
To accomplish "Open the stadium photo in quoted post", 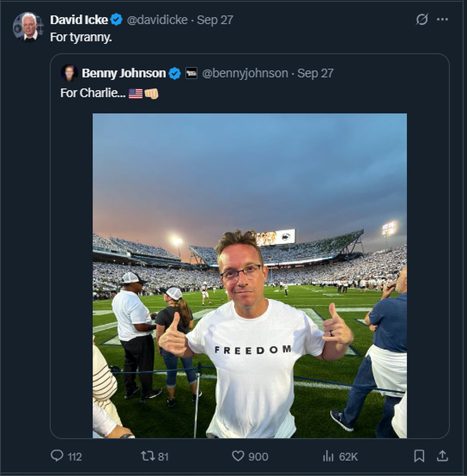I will [x=250, y=275].
